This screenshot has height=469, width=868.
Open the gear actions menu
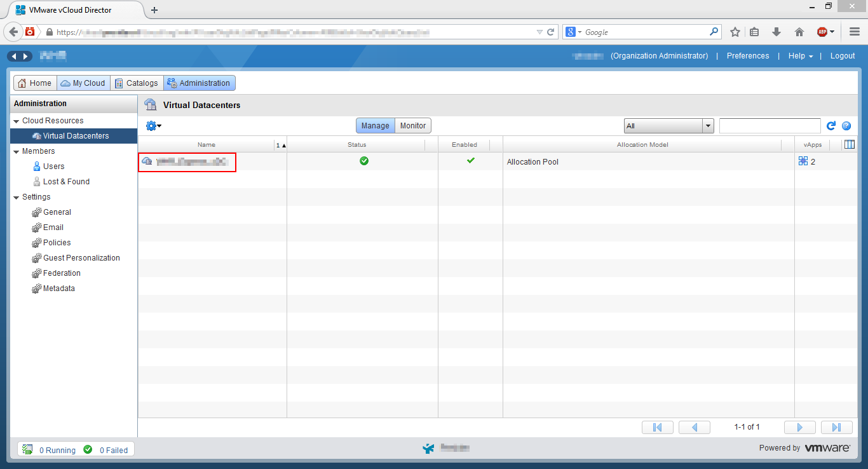click(153, 126)
